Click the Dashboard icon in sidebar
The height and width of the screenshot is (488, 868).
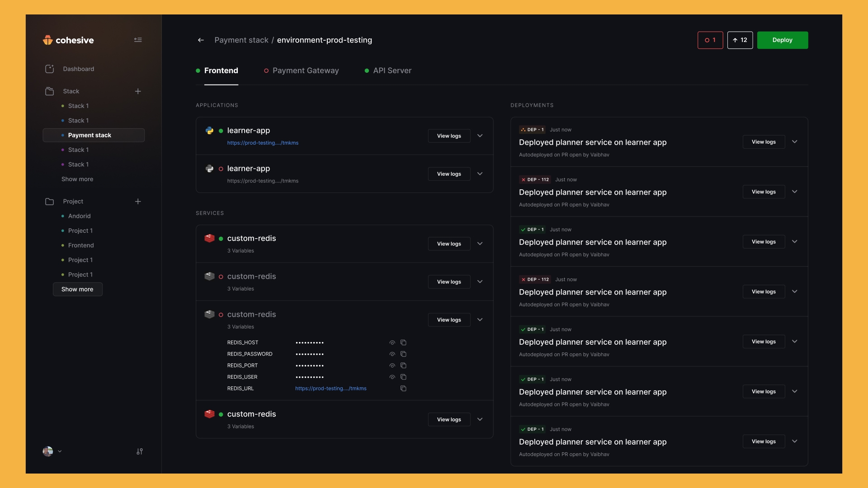tap(50, 69)
